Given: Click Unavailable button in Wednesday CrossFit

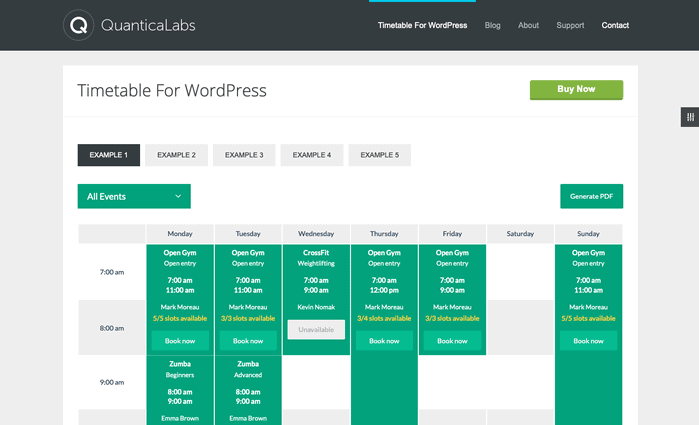Looking at the screenshot, I should click(x=316, y=330).
